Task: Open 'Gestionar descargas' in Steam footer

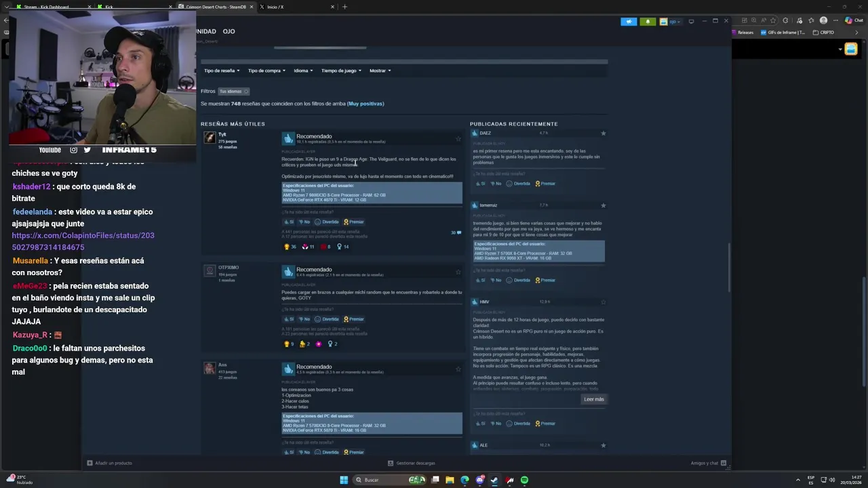Action: pos(412,463)
